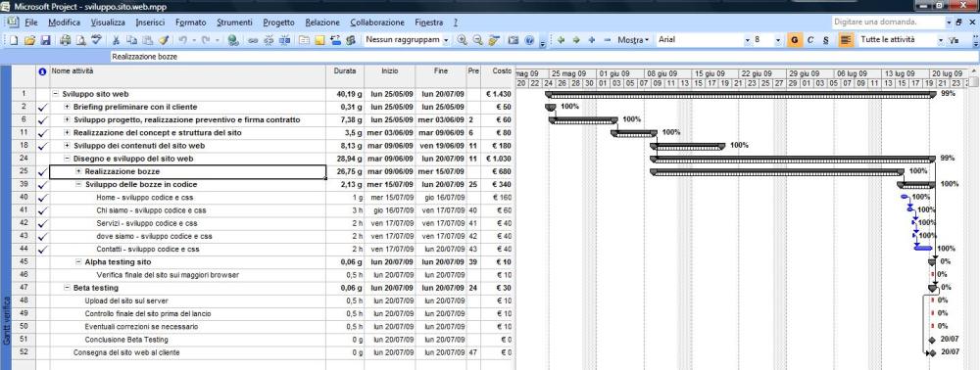
Task: Select the 'Durata' column header
Action: tap(345, 77)
